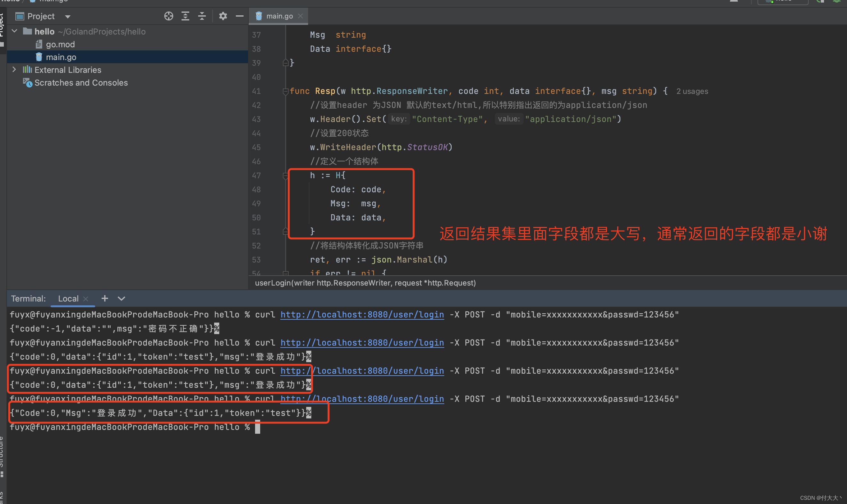The height and width of the screenshot is (504, 847).
Task: Expand the External Libraries node
Action: pos(14,70)
